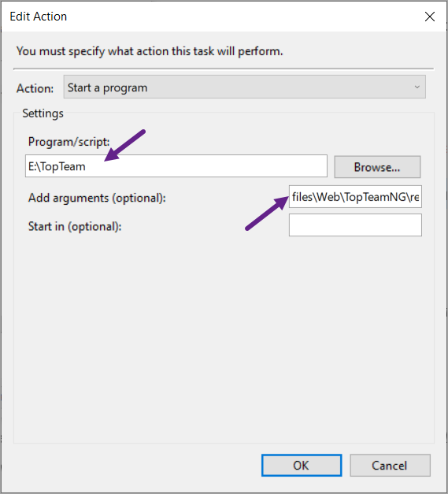
Task: Click the Settings group heading
Action: coord(43,113)
